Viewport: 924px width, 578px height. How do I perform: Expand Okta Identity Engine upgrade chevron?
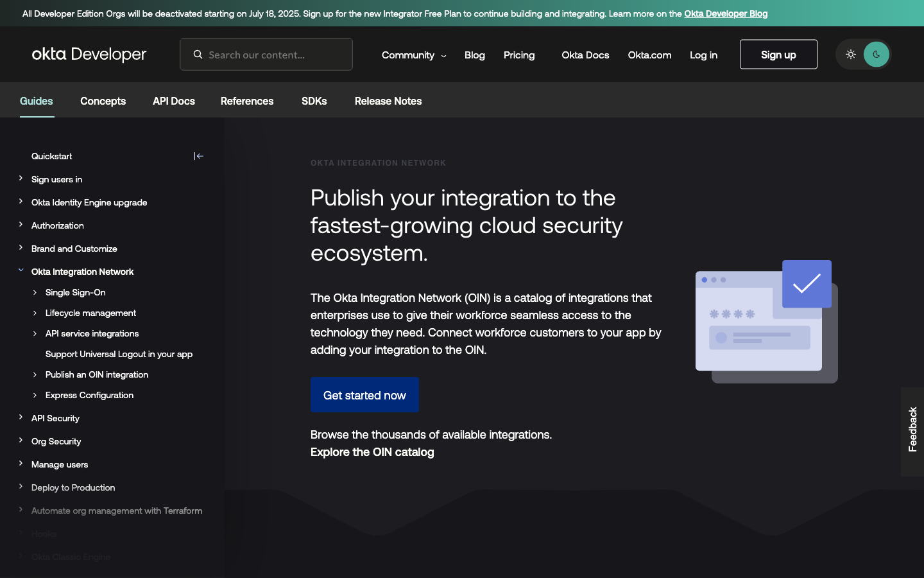21,202
